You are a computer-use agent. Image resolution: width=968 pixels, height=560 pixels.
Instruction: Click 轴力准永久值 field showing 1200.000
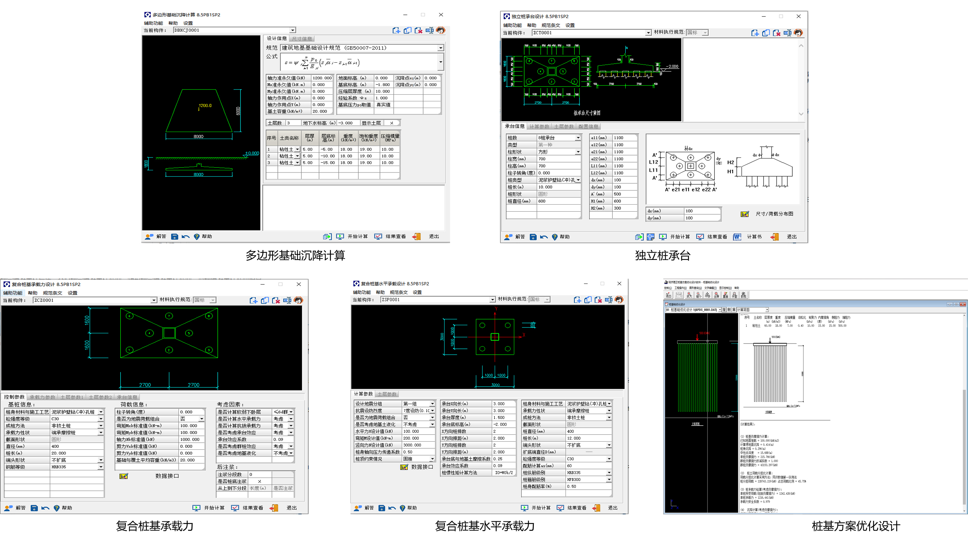(x=322, y=78)
